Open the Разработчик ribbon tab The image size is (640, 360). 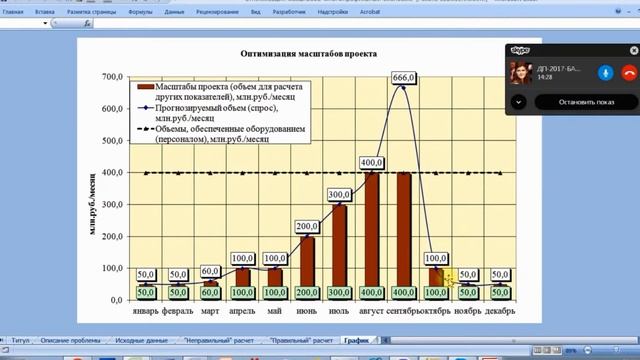tap(289, 12)
